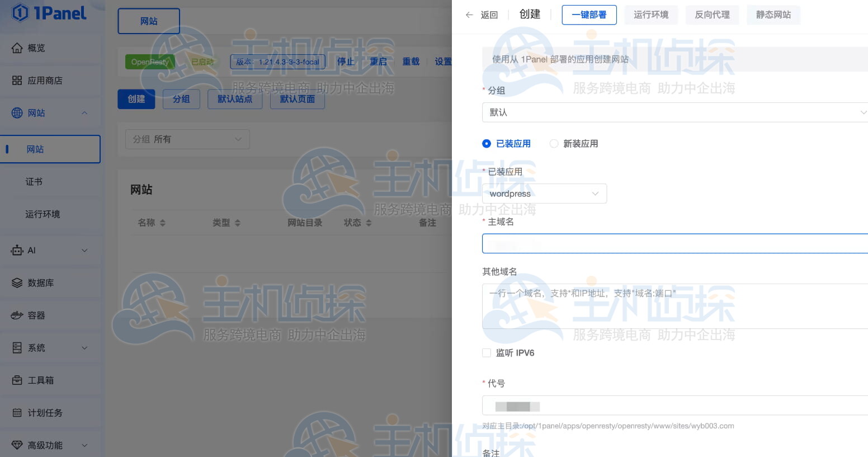This screenshot has height=457, width=868.
Task: Click the 重启 restart button for OpenResty
Action: tap(379, 62)
